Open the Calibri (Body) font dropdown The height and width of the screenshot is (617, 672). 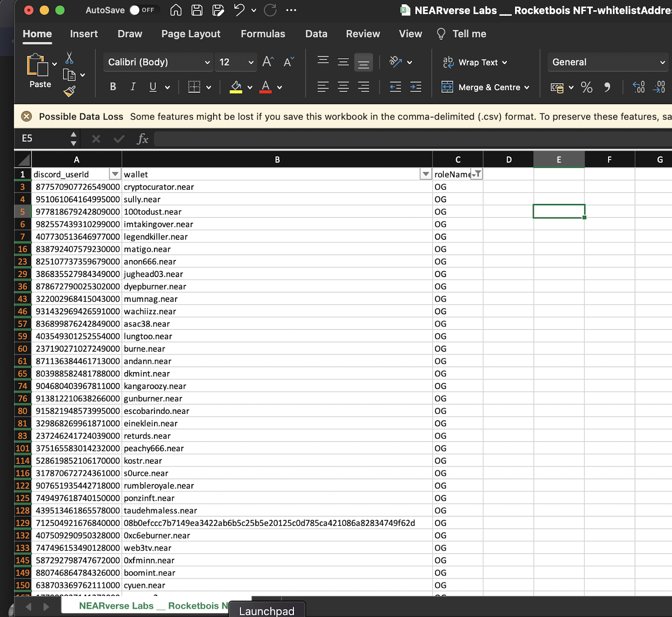(x=158, y=62)
